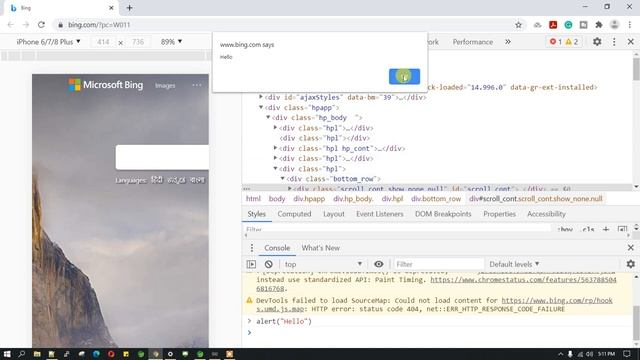Switch to the Accessibility tab

(x=546, y=214)
